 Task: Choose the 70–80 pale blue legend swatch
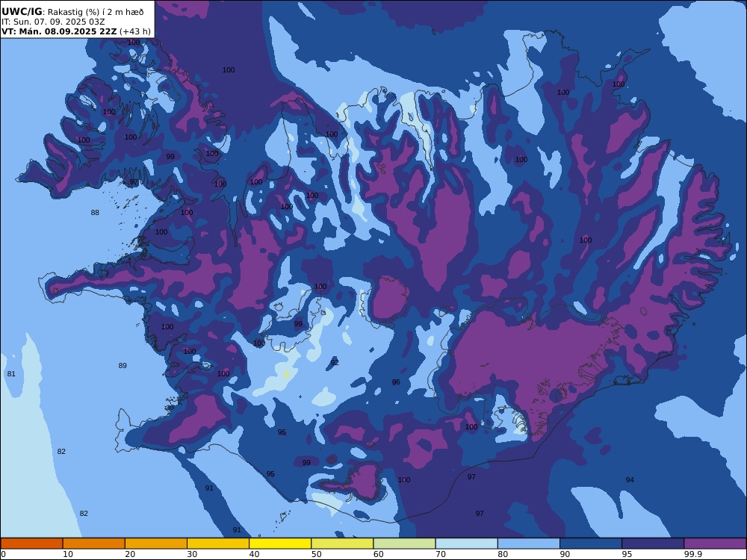pos(466,544)
